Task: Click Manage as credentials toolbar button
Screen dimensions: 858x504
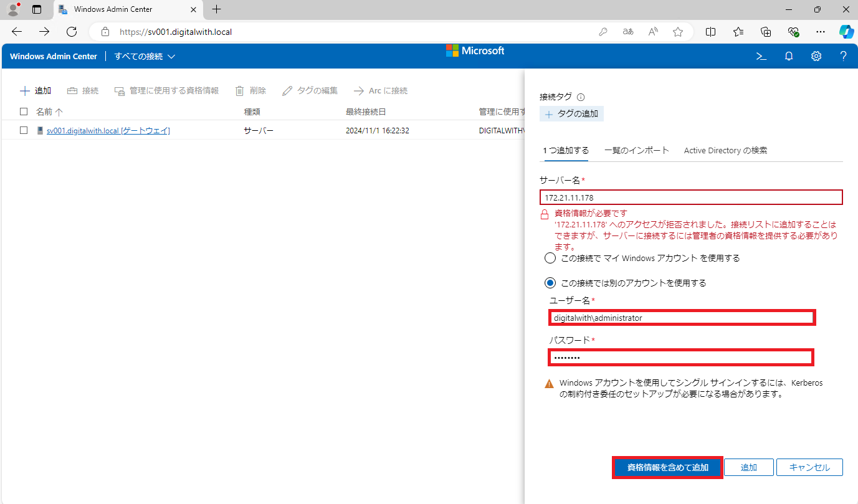Action: click(166, 91)
